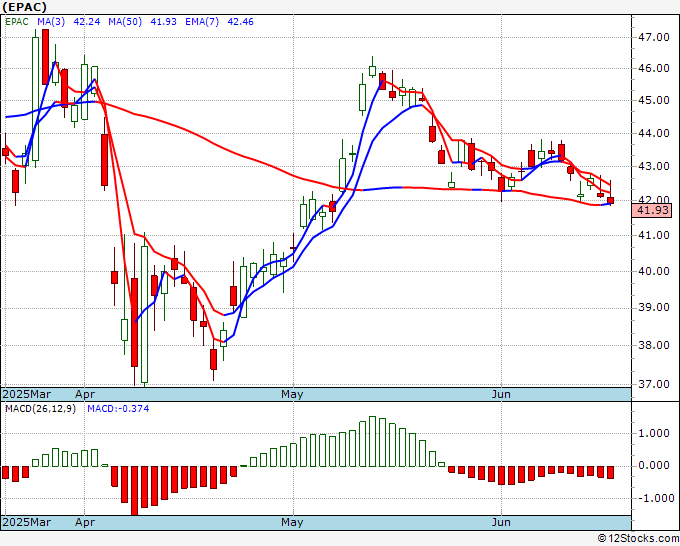Click the 44.00 price axis label
This screenshot has width=680, height=546.
click(654, 134)
